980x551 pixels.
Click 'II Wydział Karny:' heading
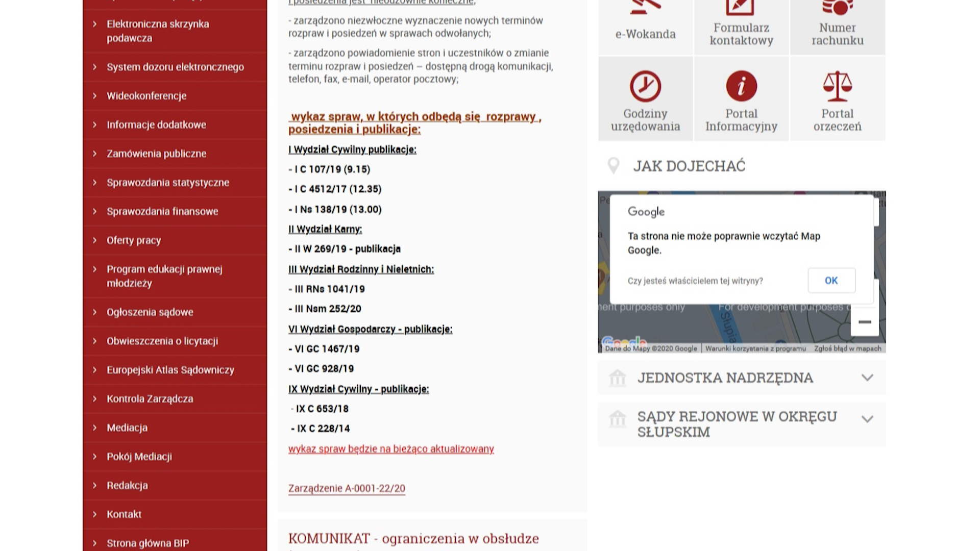click(325, 230)
